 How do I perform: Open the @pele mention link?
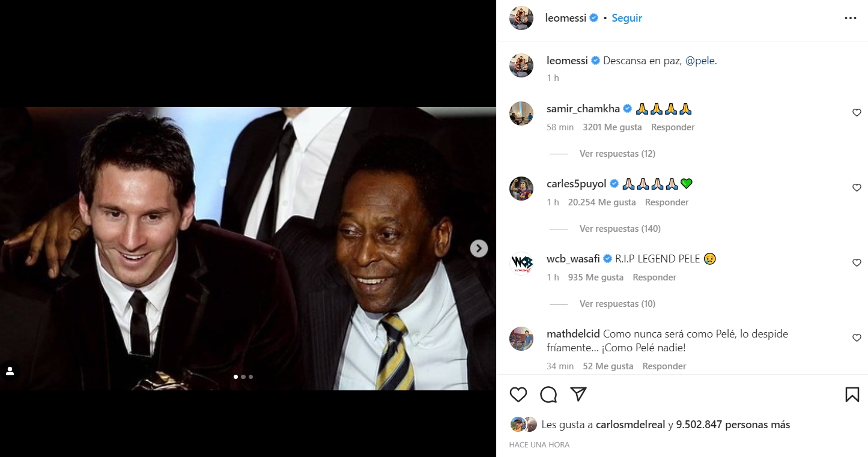click(699, 61)
